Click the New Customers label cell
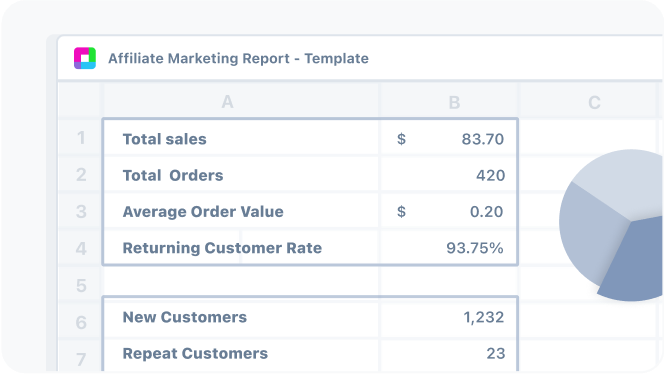This screenshot has height=374, width=664. [x=241, y=317]
